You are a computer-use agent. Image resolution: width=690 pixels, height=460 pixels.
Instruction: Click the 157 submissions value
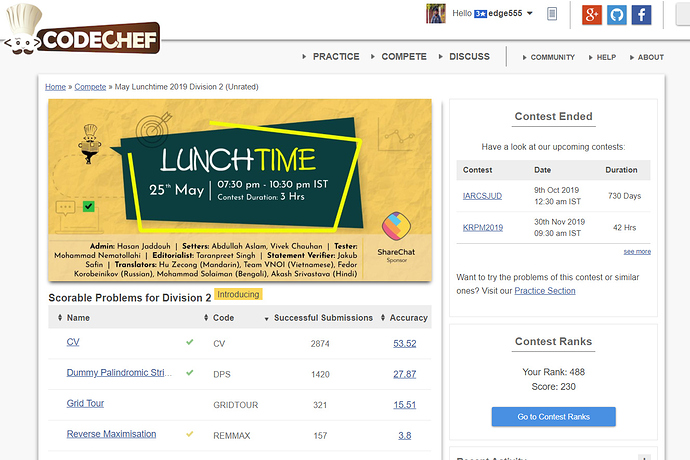pyautogui.click(x=320, y=436)
